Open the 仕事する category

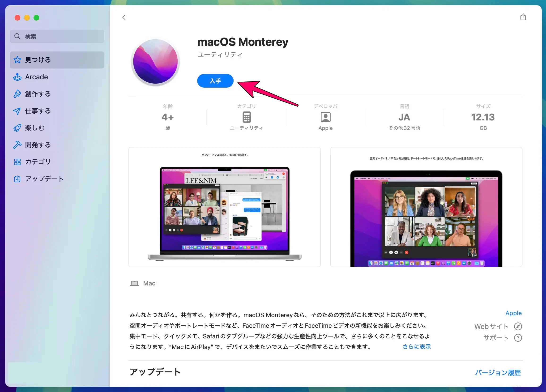38,111
